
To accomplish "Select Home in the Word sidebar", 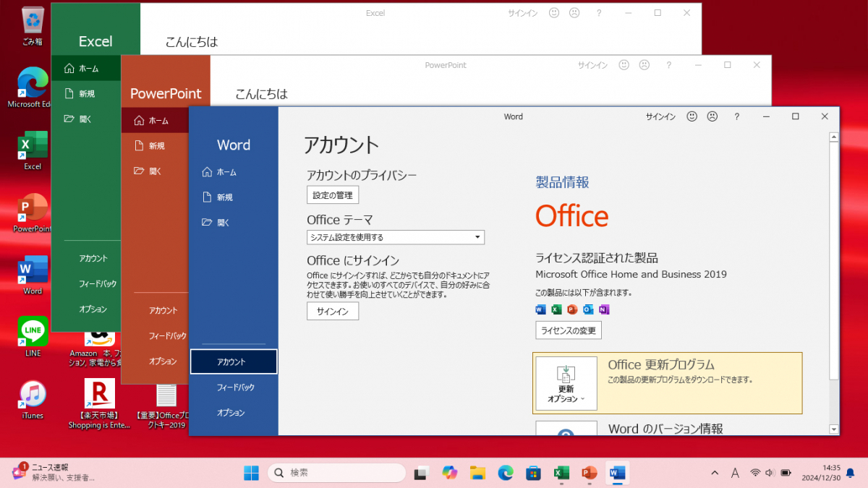I will (233, 172).
